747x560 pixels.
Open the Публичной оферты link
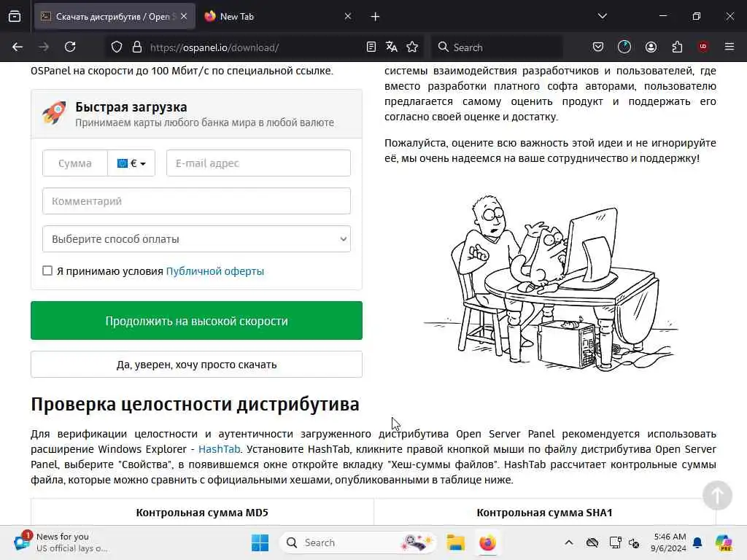215,271
